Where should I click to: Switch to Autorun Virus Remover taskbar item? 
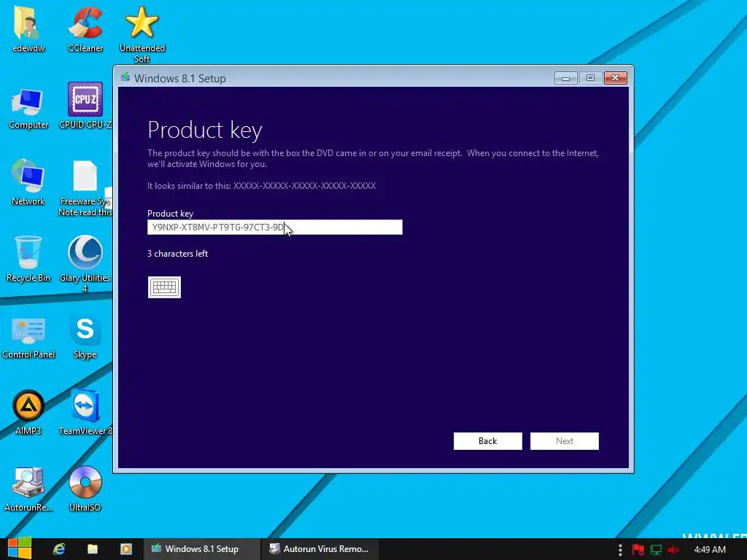(320, 548)
